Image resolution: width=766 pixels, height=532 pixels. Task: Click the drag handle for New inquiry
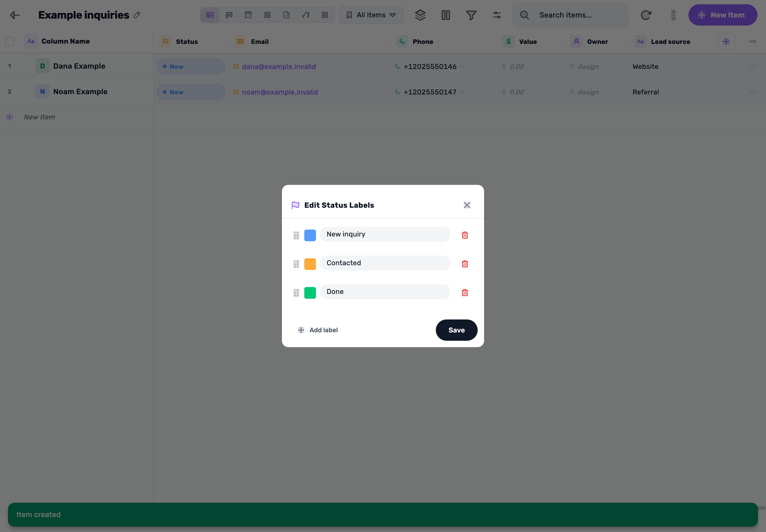(x=296, y=235)
